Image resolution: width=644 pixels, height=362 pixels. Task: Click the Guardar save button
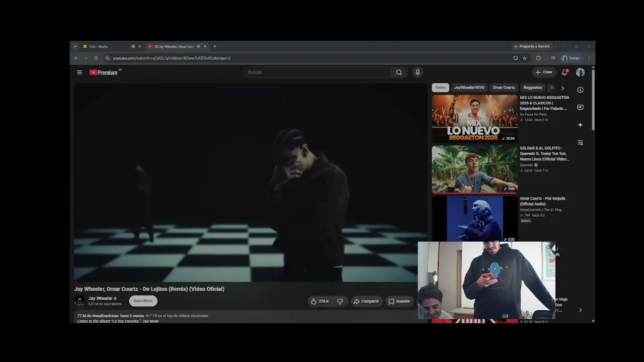pos(399,301)
